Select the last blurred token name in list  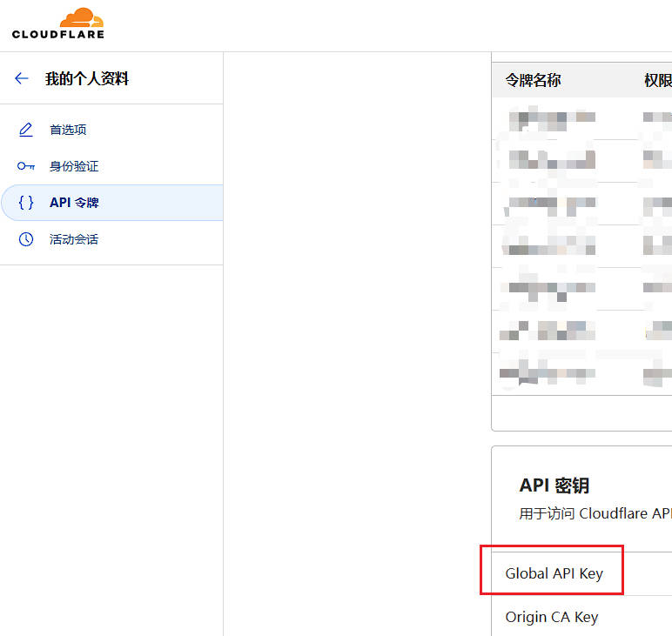click(x=548, y=374)
